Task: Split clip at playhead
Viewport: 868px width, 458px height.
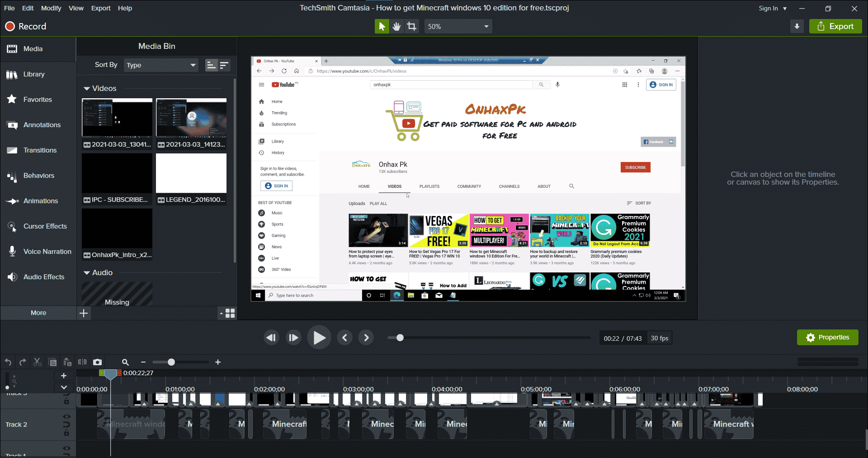Action: [82, 362]
